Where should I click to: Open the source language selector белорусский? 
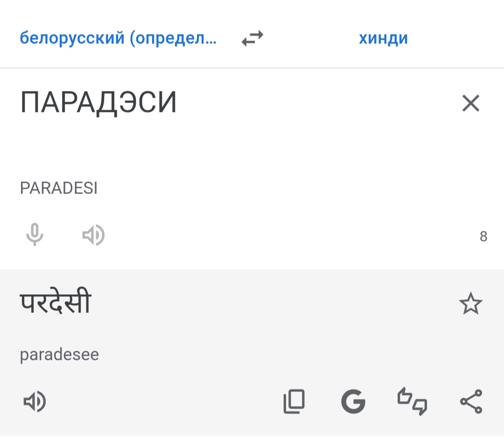click(x=118, y=38)
